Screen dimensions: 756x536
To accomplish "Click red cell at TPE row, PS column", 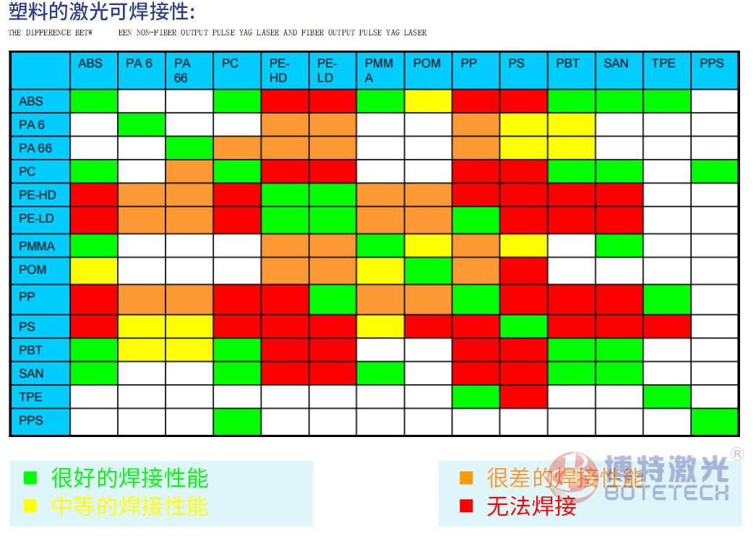I will (x=523, y=397).
